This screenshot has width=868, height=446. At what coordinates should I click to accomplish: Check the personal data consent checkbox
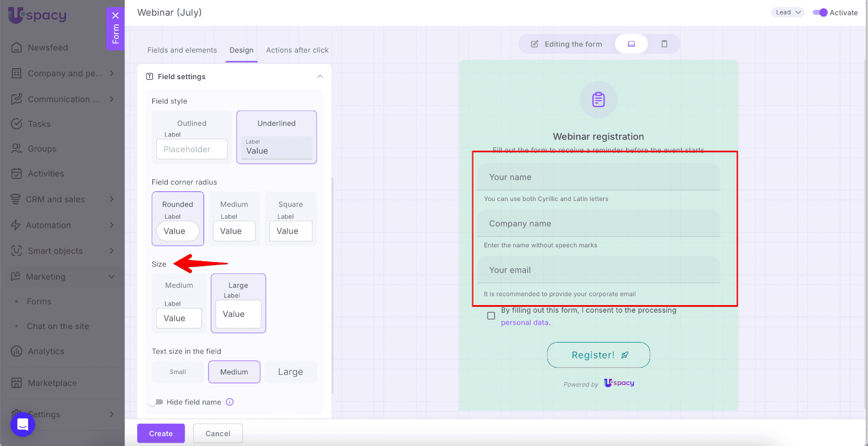point(491,315)
